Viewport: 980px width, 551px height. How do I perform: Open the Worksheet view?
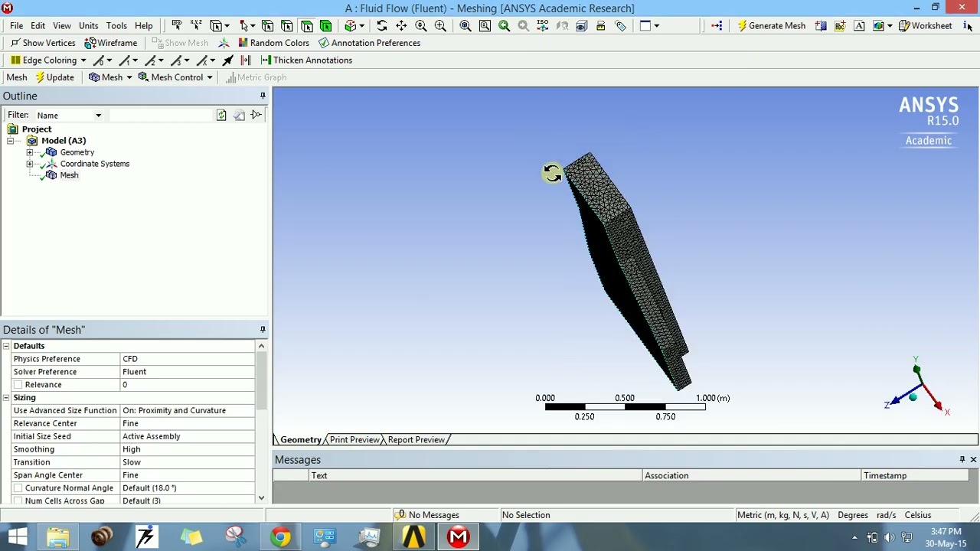tap(926, 25)
